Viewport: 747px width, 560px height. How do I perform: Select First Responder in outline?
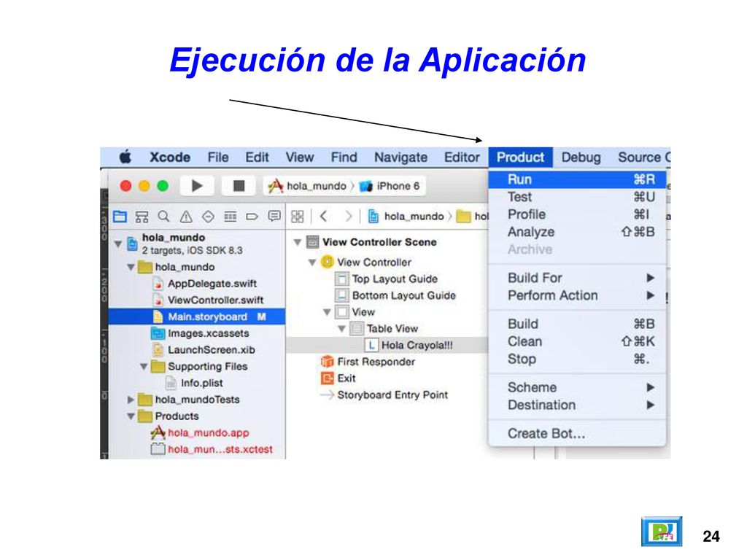click(x=368, y=362)
